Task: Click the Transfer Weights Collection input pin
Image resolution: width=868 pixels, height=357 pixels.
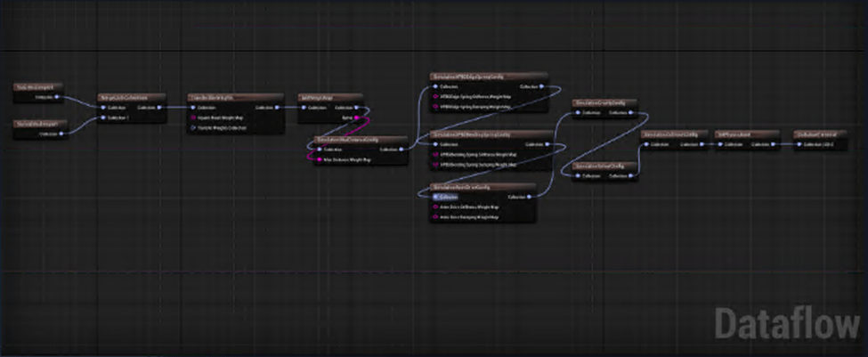Action: (192, 128)
